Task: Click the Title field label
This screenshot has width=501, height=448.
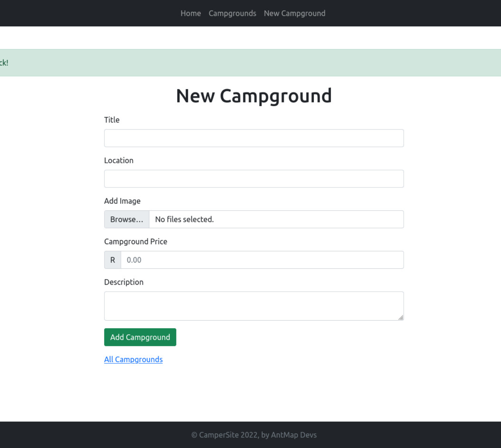Action: (112, 120)
